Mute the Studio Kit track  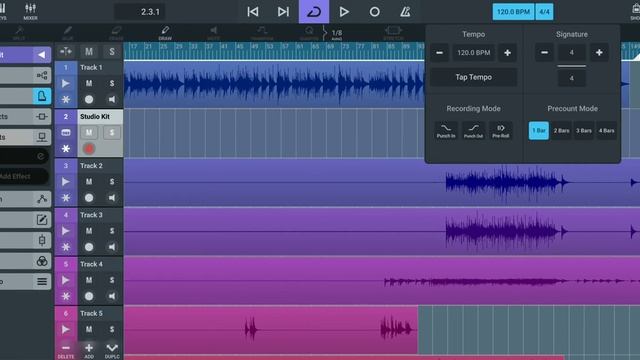(x=89, y=133)
